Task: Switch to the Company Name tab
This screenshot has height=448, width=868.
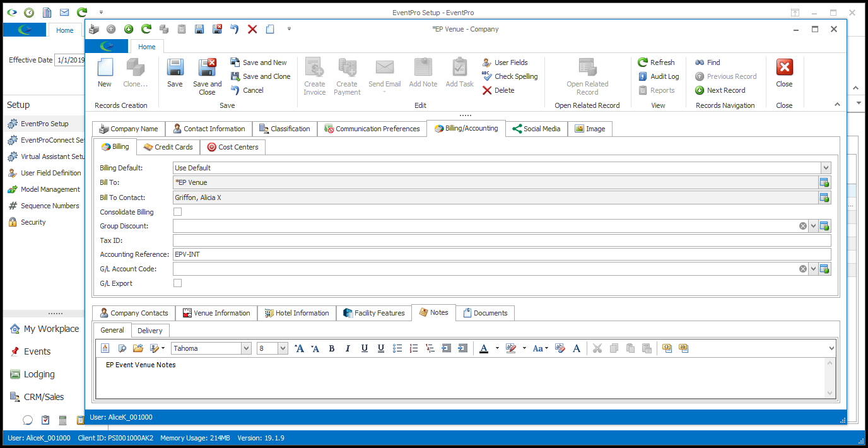Action: click(x=129, y=129)
